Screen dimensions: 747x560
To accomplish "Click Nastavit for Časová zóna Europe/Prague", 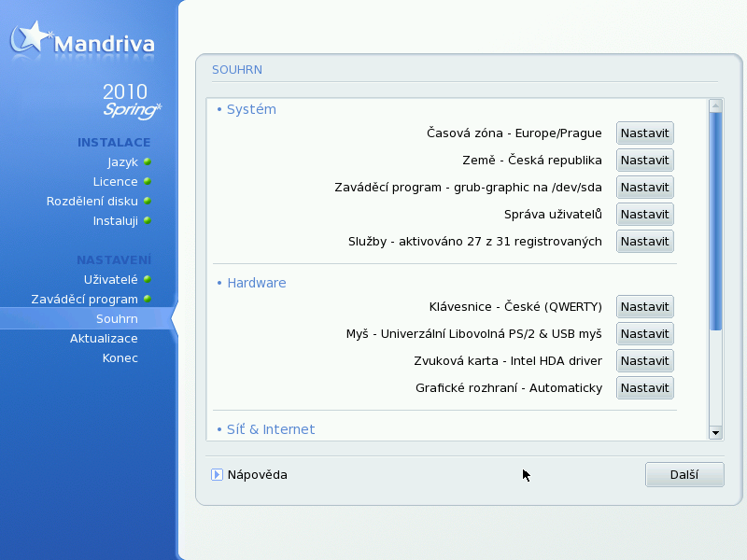I will [x=644, y=133].
